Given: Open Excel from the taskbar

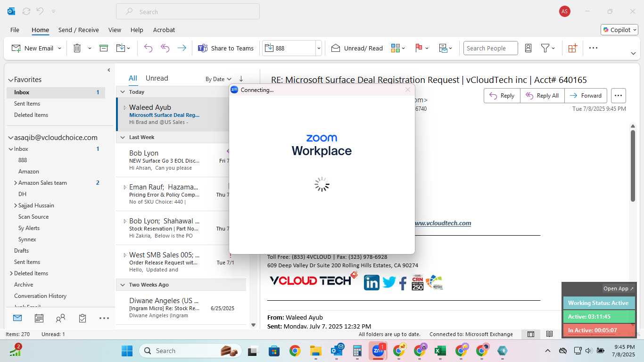Looking at the screenshot, I should [x=440, y=351].
